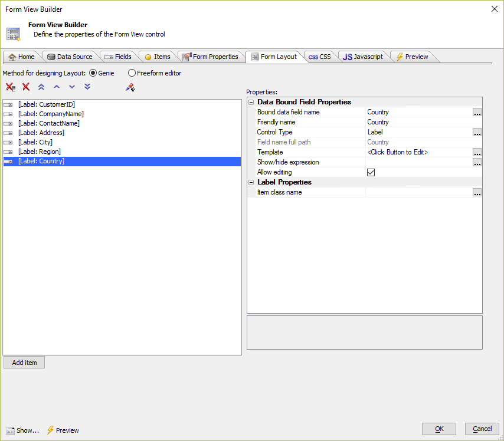Open ellipsis for Show/hide expression
This screenshot has width=504, height=441.
477,163
